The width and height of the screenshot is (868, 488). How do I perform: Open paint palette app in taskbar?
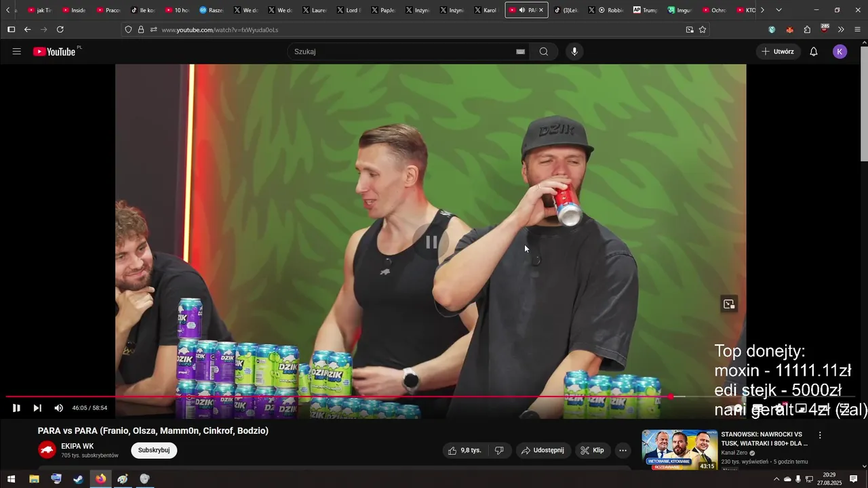point(123,479)
